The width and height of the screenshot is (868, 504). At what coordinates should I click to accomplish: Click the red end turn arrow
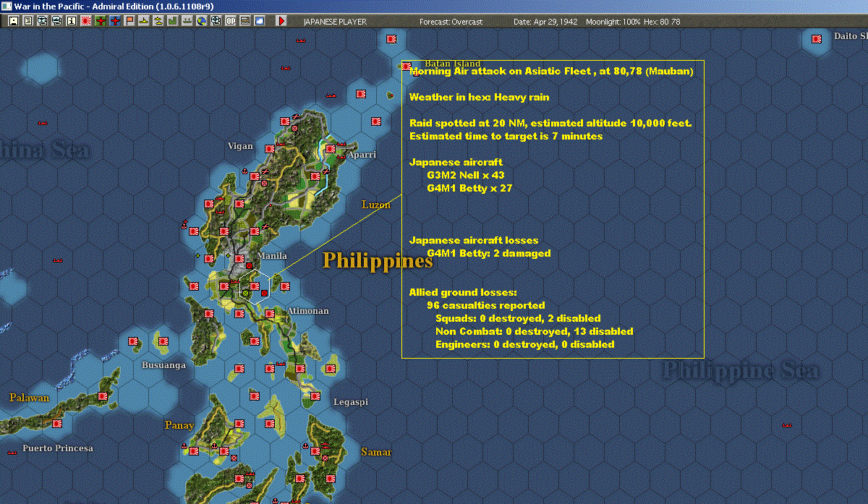[281, 22]
